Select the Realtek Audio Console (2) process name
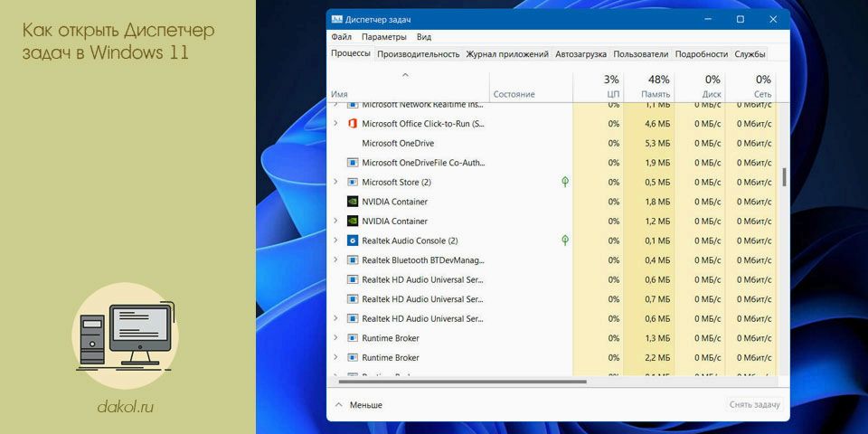This screenshot has width=868, height=434. [410, 241]
